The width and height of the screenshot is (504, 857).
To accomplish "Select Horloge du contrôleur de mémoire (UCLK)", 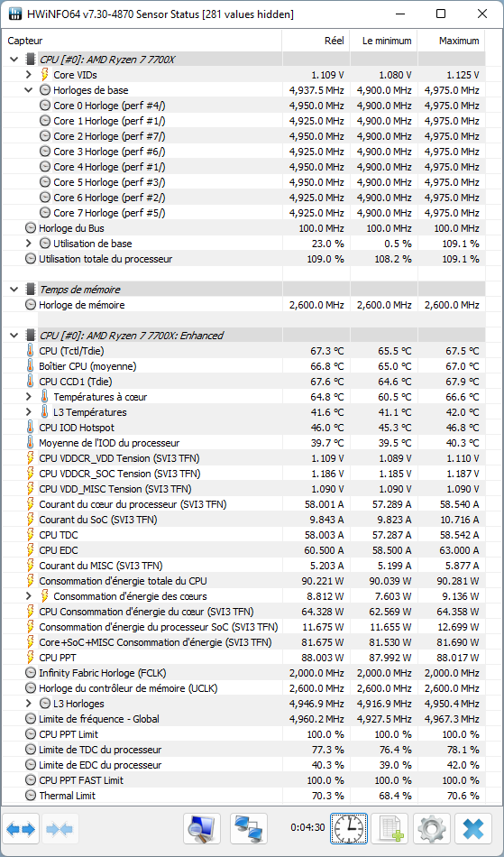I will point(244,688).
